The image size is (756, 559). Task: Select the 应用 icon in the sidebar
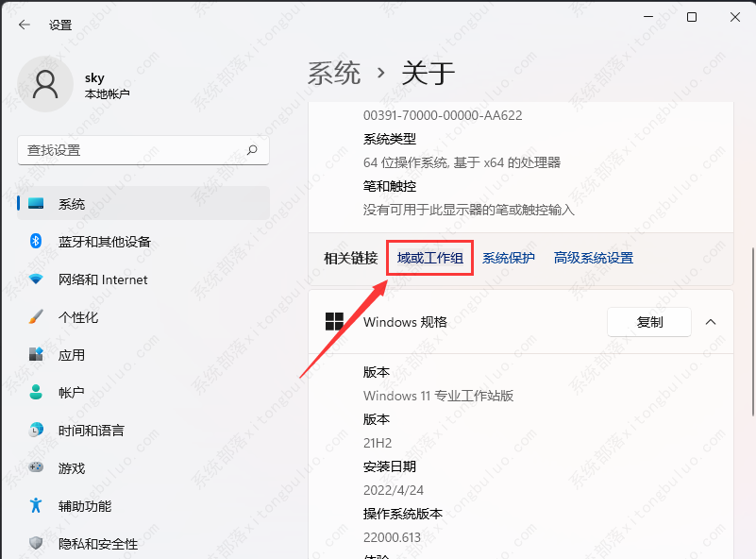[34, 354]
